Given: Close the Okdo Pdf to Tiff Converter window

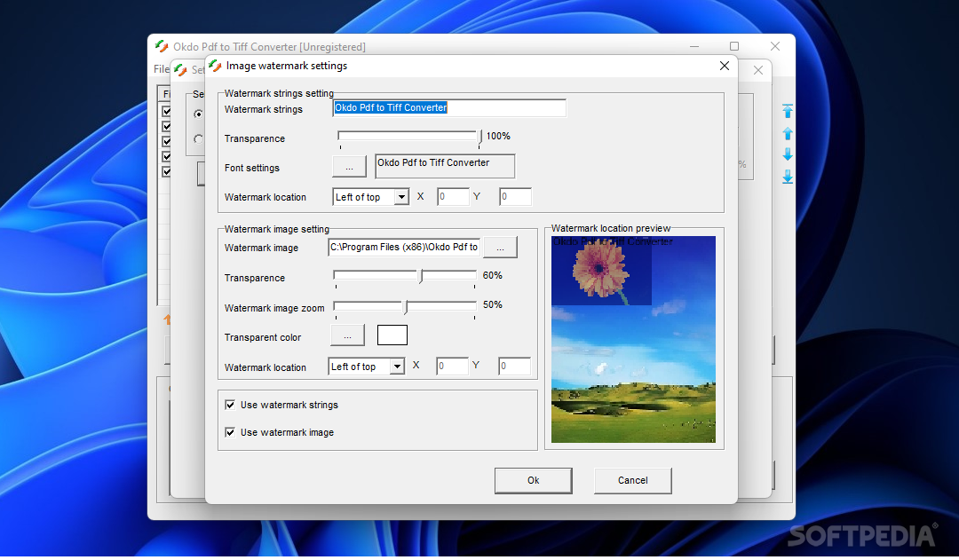Looking at the screenshot, I should point(775,46).
